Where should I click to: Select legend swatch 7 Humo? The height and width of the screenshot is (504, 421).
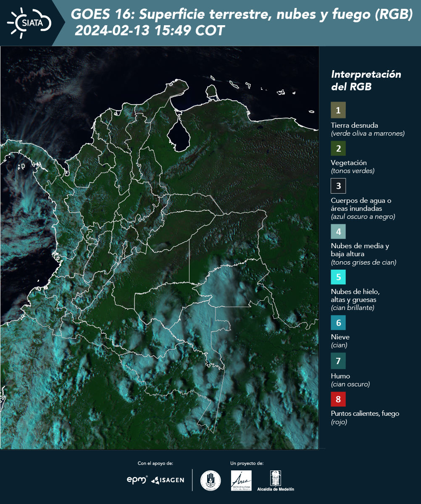tap(338, 361)
